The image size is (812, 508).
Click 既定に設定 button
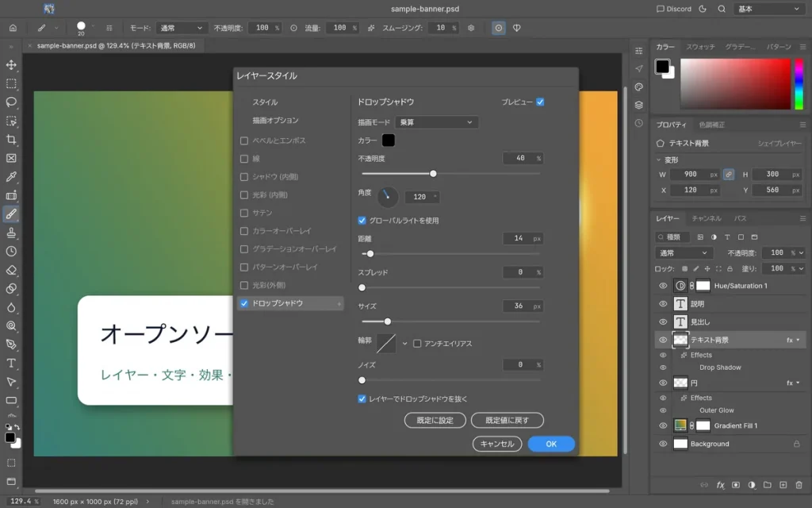click(x=435, y=421)
